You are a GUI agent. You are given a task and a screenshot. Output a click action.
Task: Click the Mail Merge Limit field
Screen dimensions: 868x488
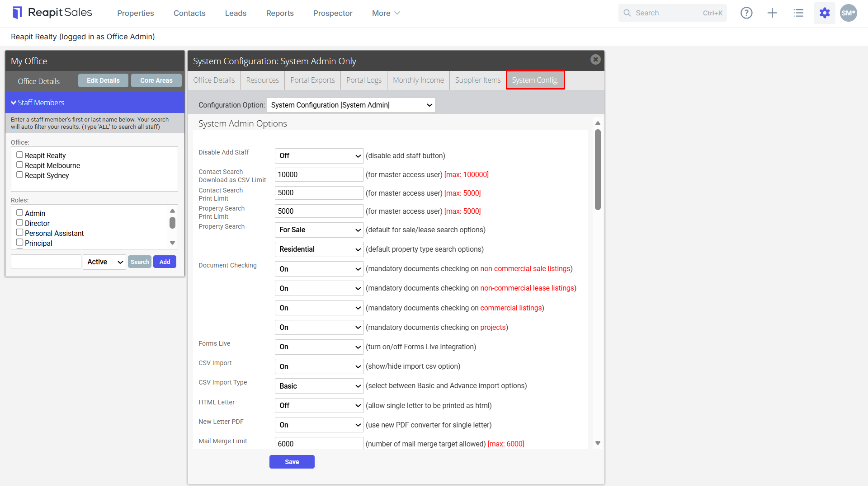coord(319,444)
